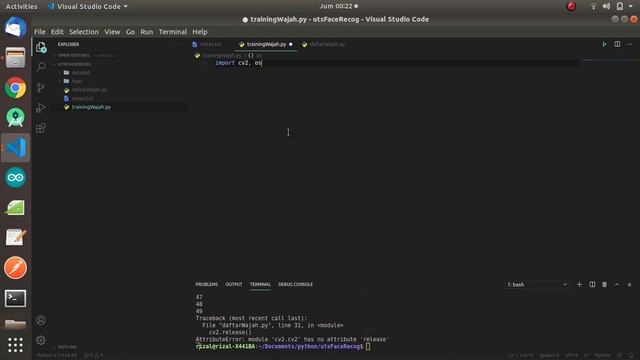Click the Activities button

click(21, 6)
